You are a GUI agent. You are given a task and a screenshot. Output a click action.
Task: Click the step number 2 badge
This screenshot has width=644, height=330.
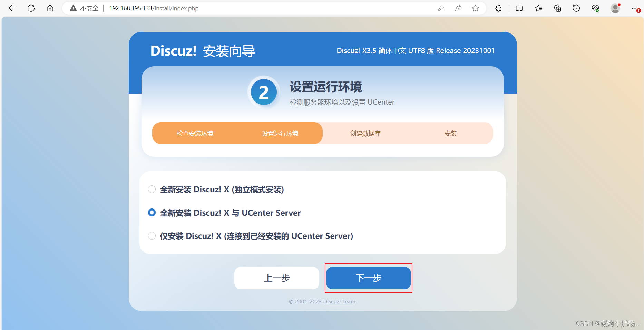click(x=264, y=92)
